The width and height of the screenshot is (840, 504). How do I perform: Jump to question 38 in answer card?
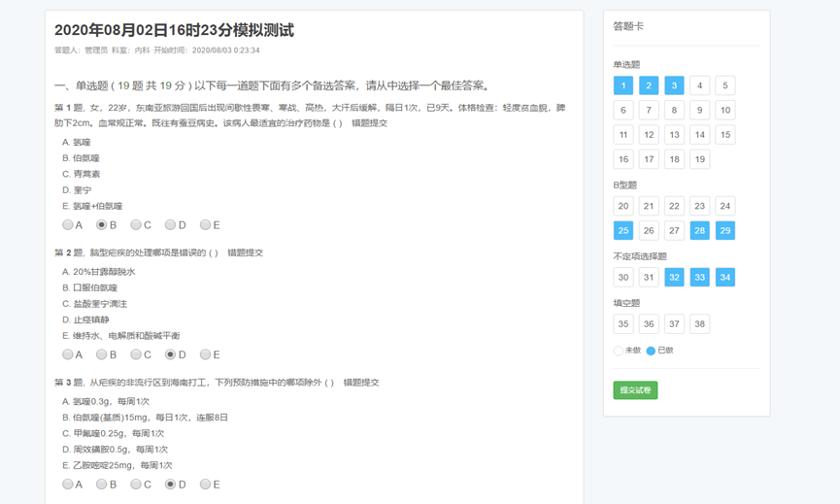coord(699,324)
